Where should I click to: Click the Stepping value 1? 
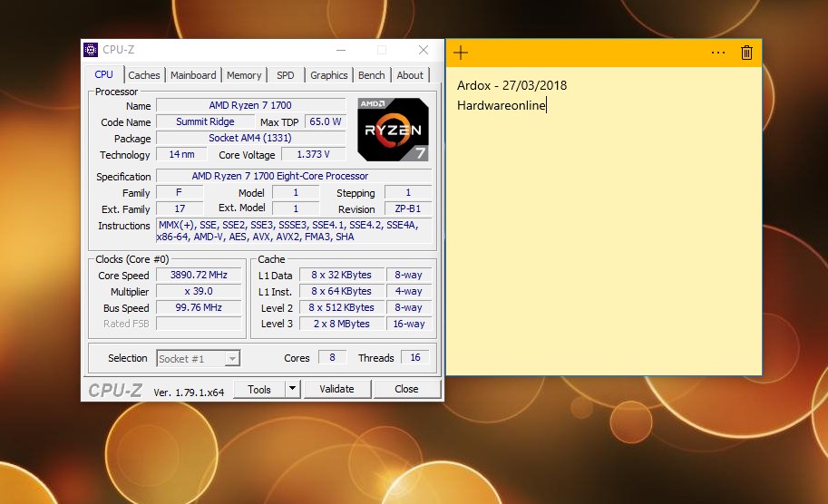click(408, 192)
